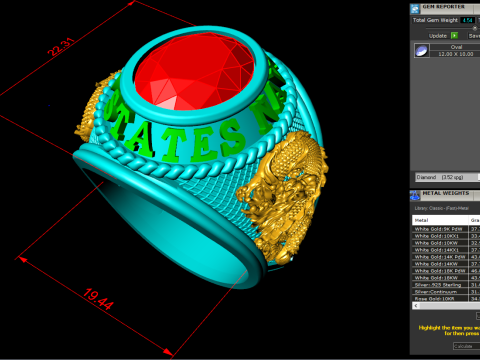Click the GEM REPORTER panel title

click(443, 7)
